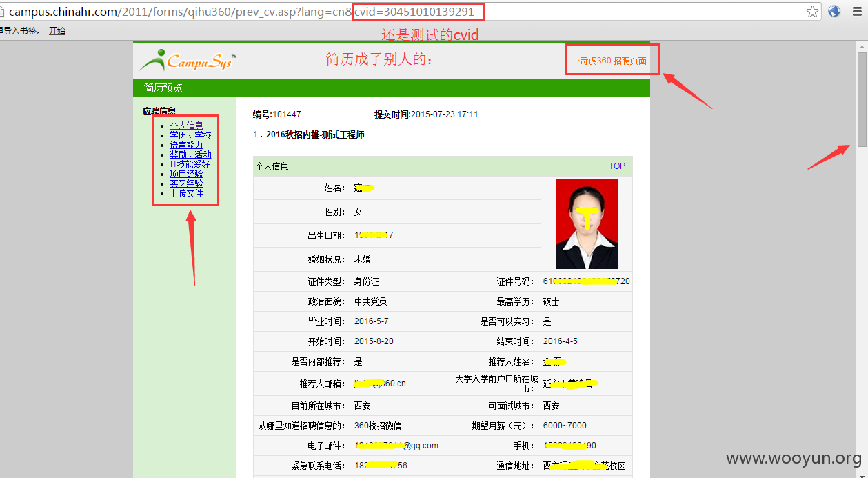The image size is (868, 478).
Task: Open 奖励、活动 section link
Action: [x=190, y=155]
